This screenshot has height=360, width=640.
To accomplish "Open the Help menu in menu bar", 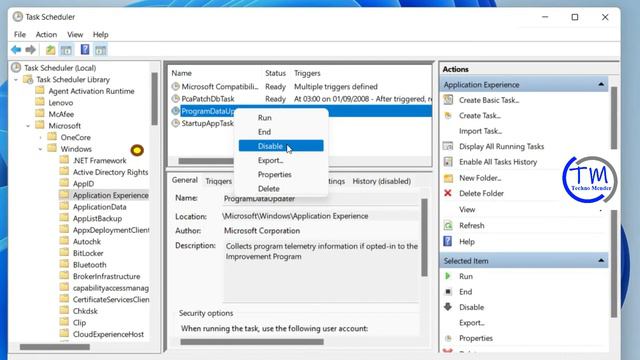I will (100, 35).
